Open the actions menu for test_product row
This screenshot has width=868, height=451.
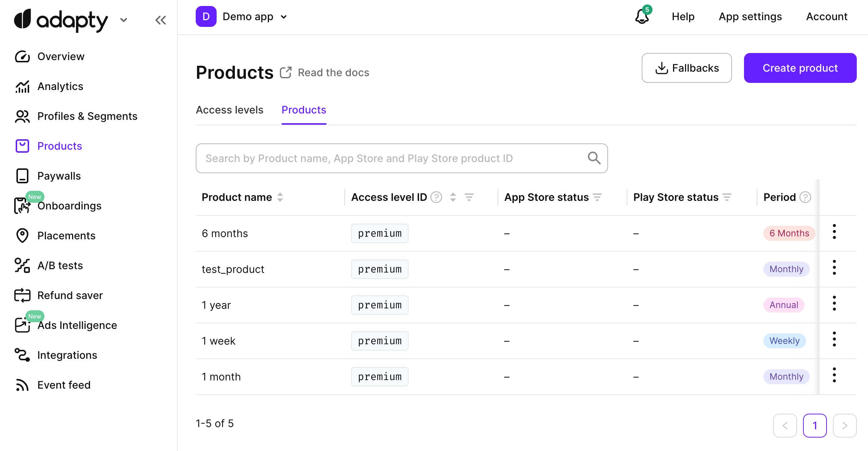pos(834,267)
